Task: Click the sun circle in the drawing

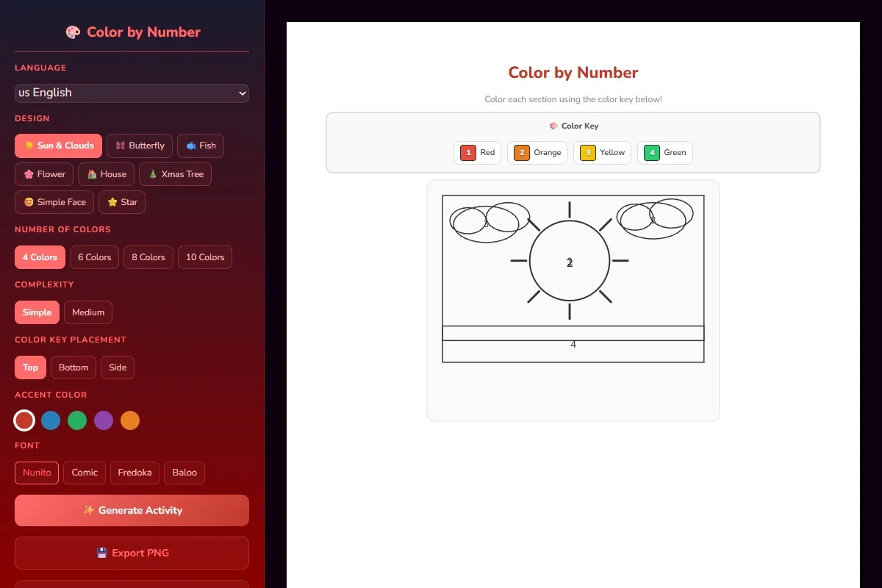Action: pos(570,261)
